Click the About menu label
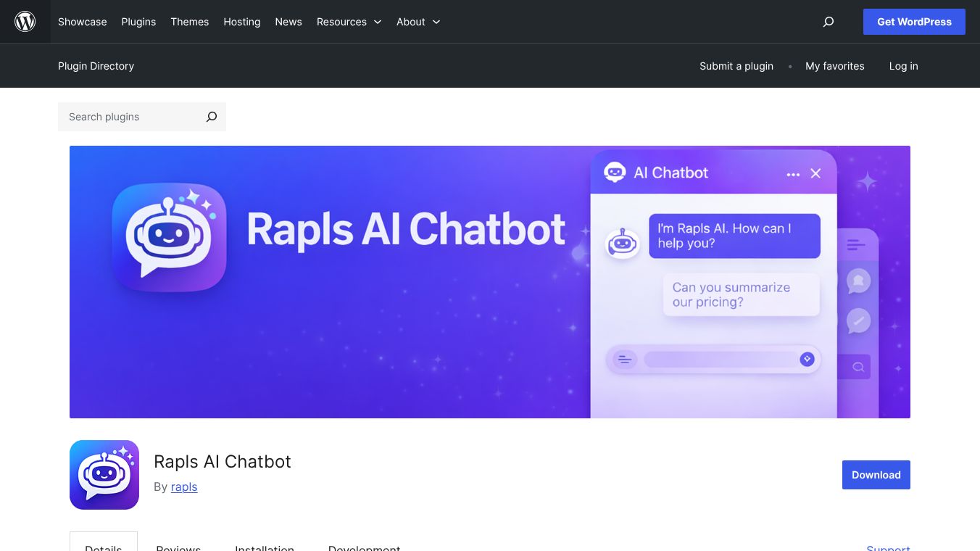This screenshot has width=980, height=551. pos(411,22)
